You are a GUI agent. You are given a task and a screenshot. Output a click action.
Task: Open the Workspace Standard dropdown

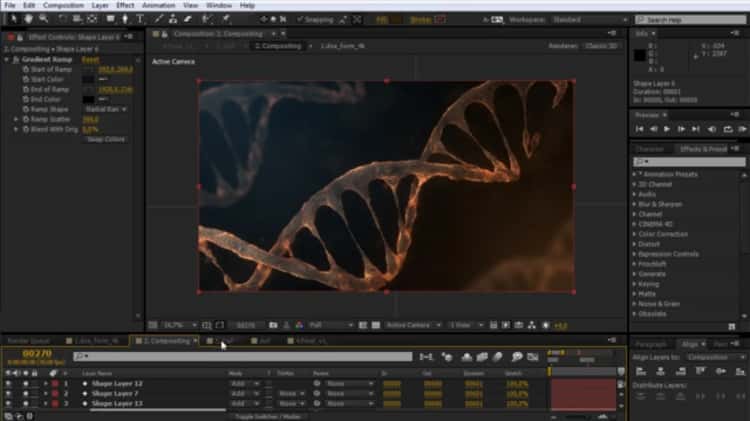tap(590, 20)
